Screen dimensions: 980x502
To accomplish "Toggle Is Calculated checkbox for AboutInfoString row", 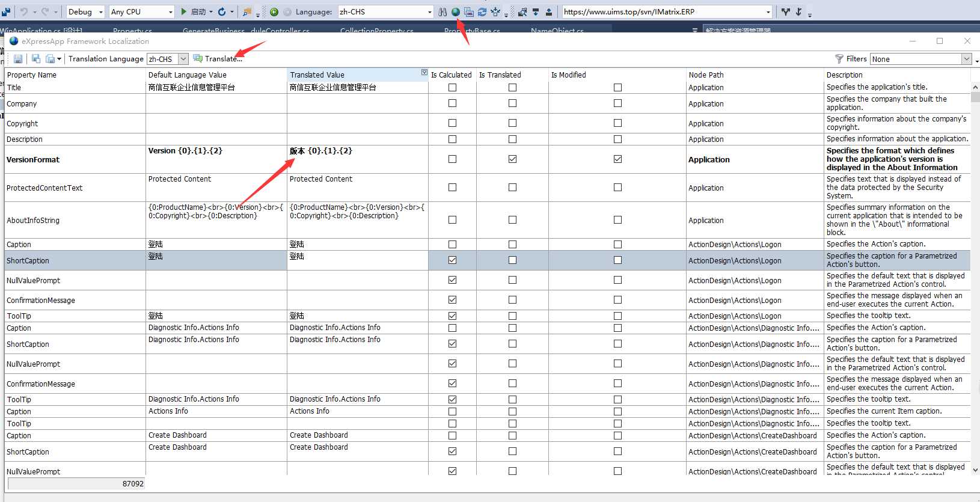I will click(452, 220).
